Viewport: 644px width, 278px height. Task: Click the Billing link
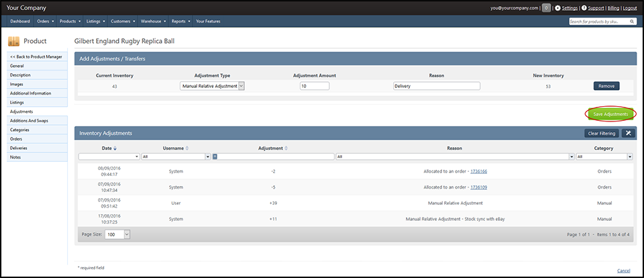(x=614, y=8)
